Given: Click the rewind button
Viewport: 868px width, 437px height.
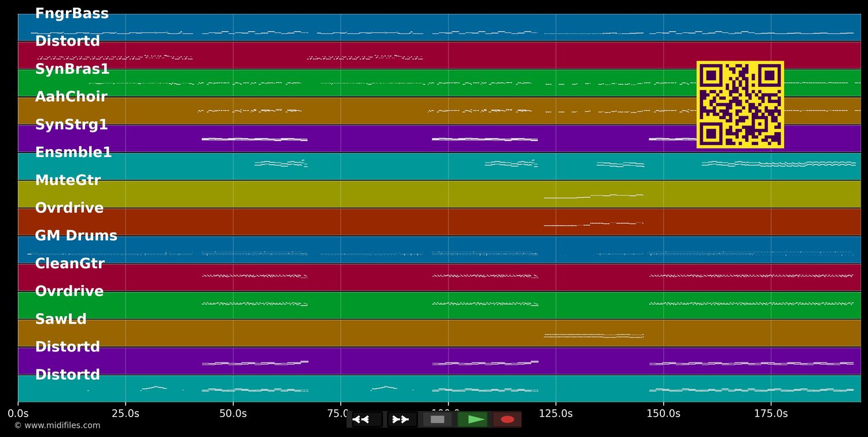Looking at the screenshot, I should pyautogui.click(x=367, y=420).
